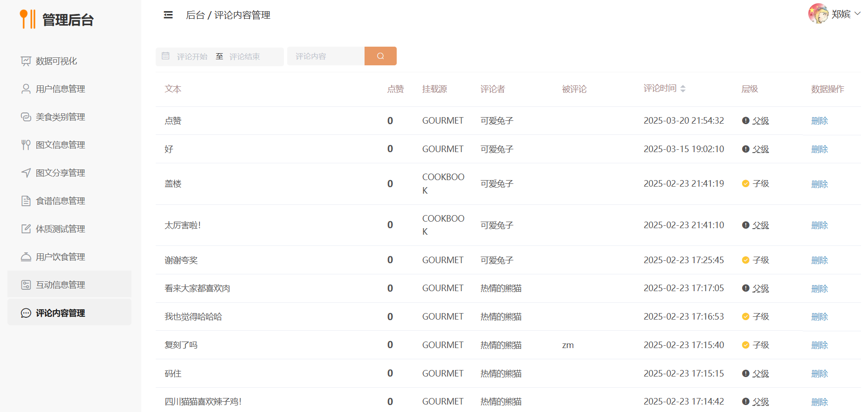Delete the 盖楼 comment row

coord(820,184)
